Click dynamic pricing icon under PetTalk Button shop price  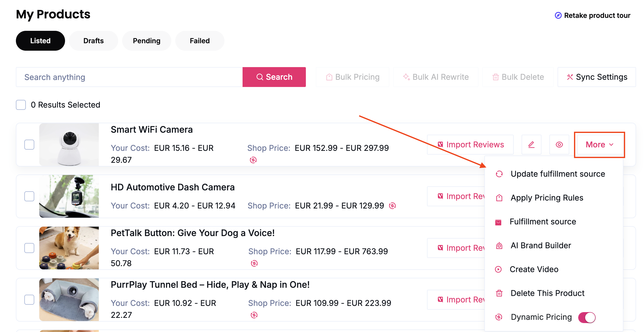point(254,263)
